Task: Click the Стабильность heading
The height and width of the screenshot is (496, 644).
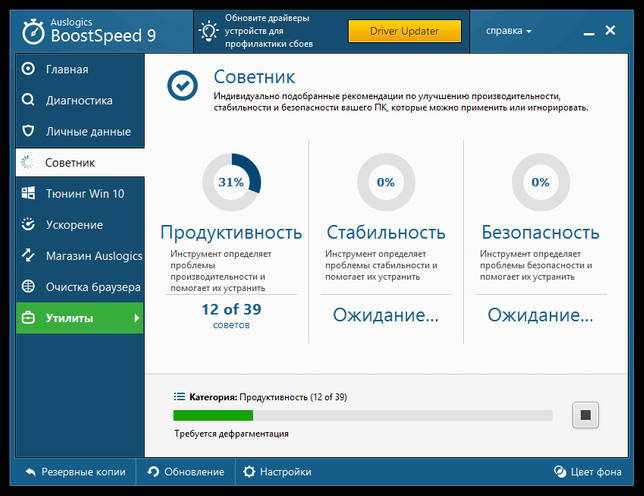Action: [386, 232]
